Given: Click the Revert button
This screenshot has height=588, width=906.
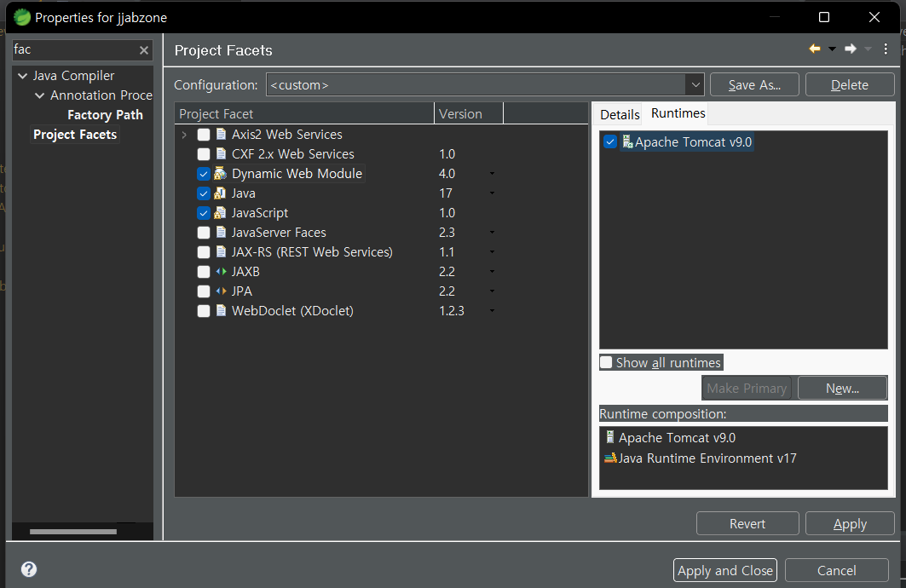Looking at the screenshot, I should 747,523.
